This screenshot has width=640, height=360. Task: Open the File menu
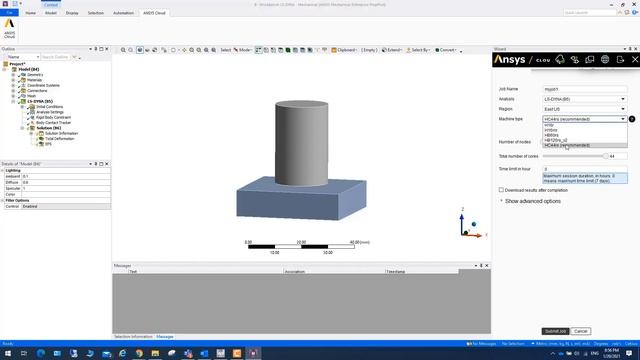pos(9,13)
